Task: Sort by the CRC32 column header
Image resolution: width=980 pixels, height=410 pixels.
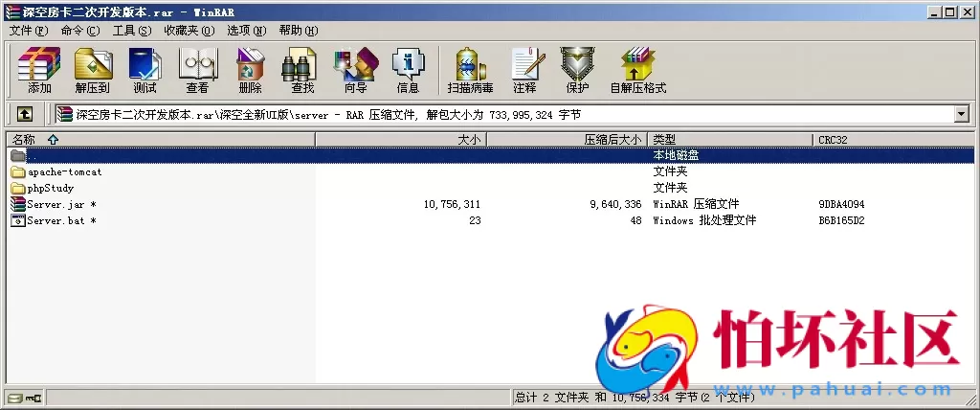Action: point(895,140)
